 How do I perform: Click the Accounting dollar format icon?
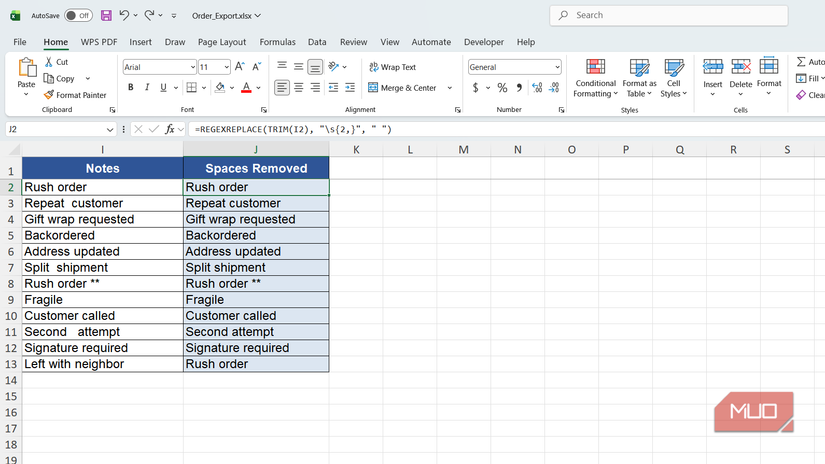click(476, 87)
